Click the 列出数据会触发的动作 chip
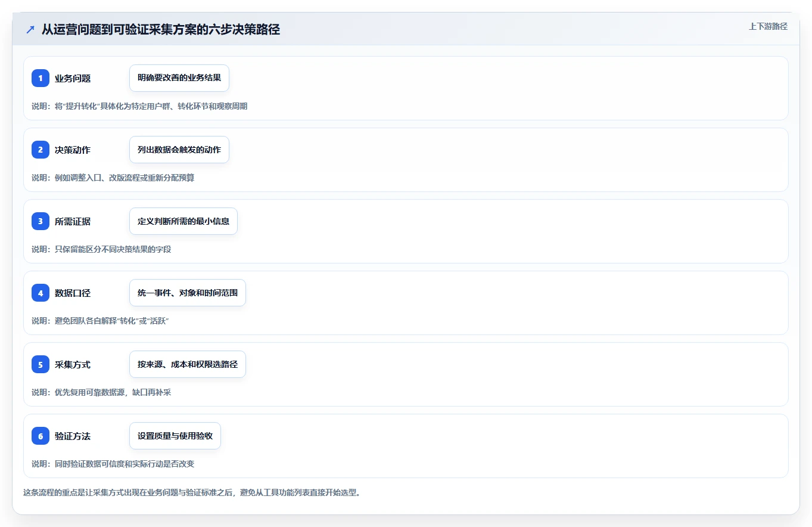This screenshot has height=527, width=812. [x=179, y=150]
